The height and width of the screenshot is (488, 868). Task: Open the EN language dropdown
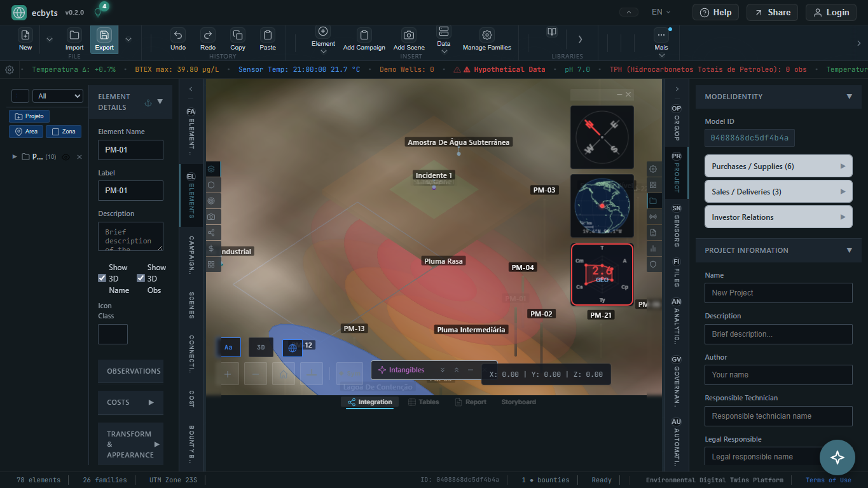[x=662, y=12]
